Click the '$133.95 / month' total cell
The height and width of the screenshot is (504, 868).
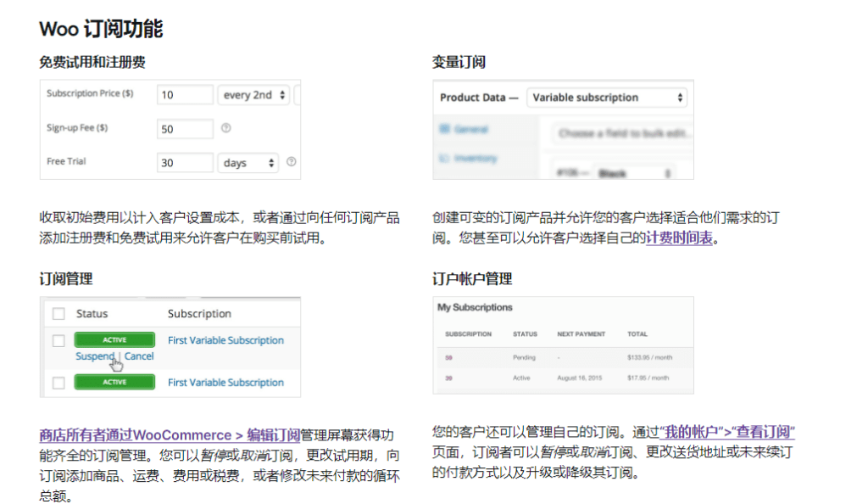pos(650,358)
